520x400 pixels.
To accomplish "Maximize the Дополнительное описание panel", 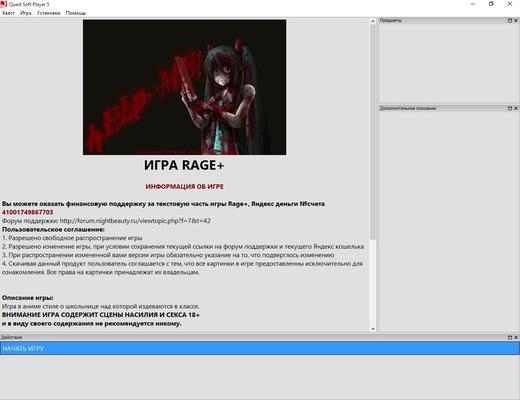I will click(510, 108).
